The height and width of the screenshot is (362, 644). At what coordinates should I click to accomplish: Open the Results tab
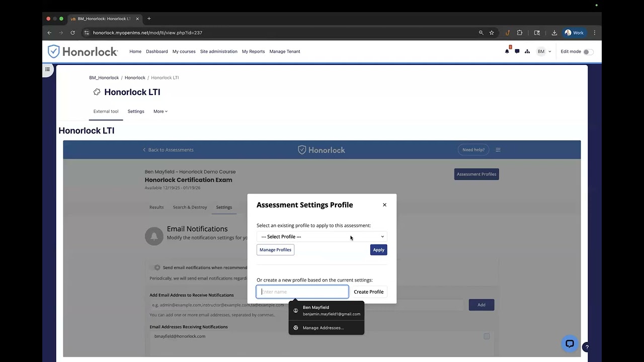tap(156, 207)
